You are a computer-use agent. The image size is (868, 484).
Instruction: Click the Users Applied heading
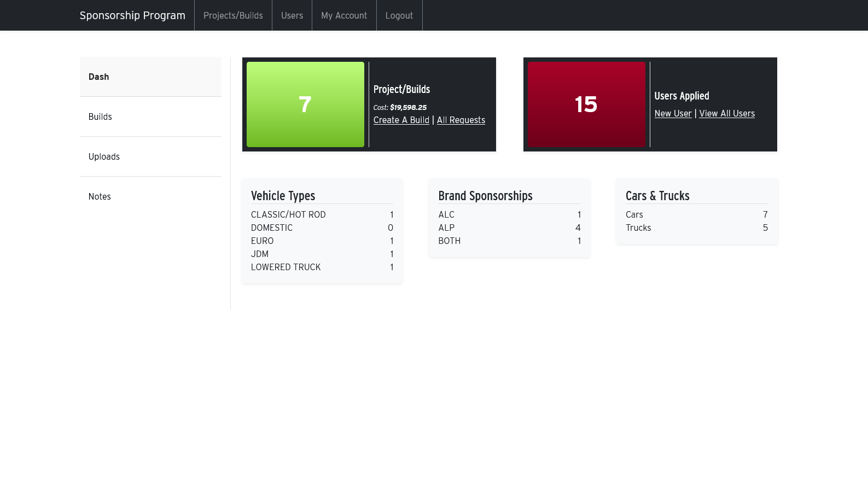tap(682, 96)
